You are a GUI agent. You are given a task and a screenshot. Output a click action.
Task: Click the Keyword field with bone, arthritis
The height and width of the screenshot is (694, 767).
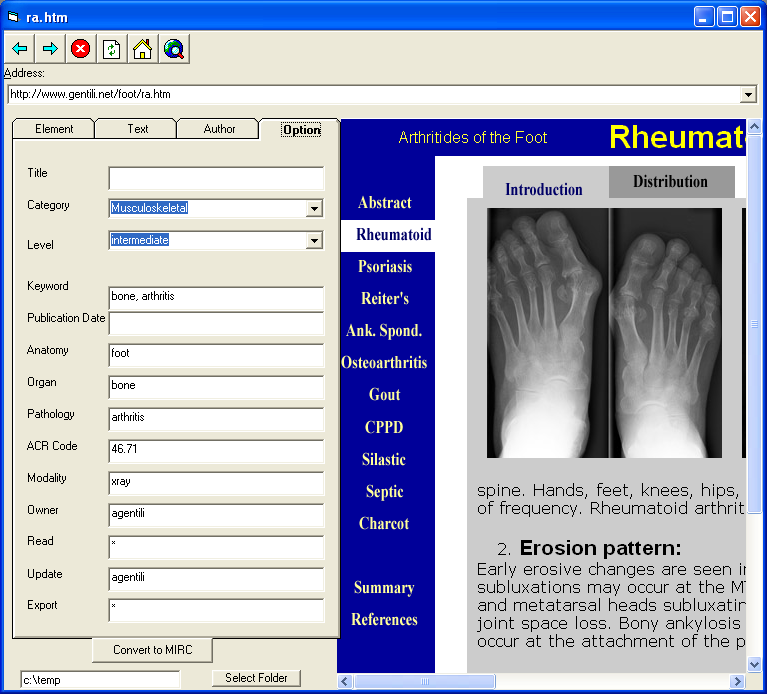(216, 298)
